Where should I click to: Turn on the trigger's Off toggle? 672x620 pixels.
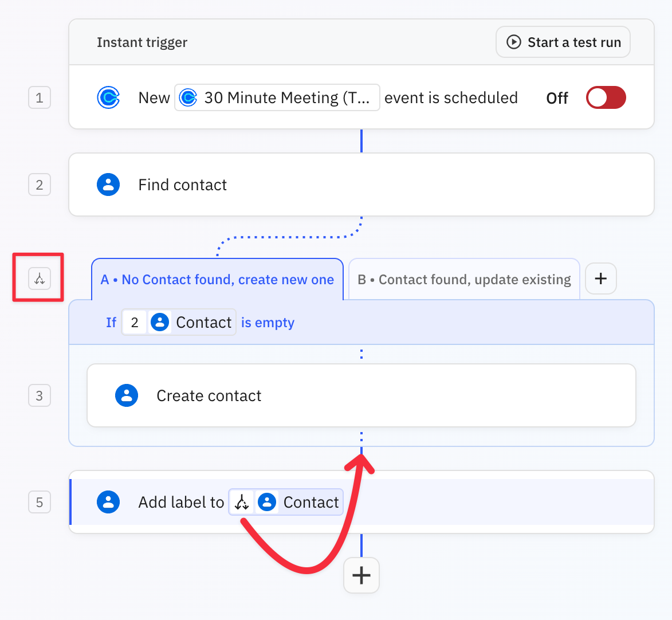pos(606,97)
